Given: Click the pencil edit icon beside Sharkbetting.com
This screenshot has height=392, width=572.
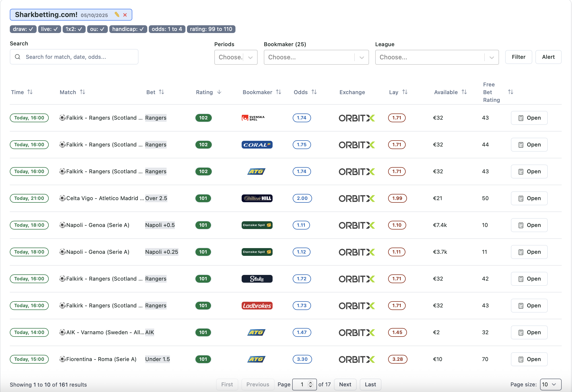Looking at the screenshot, I should click(117, 15).
